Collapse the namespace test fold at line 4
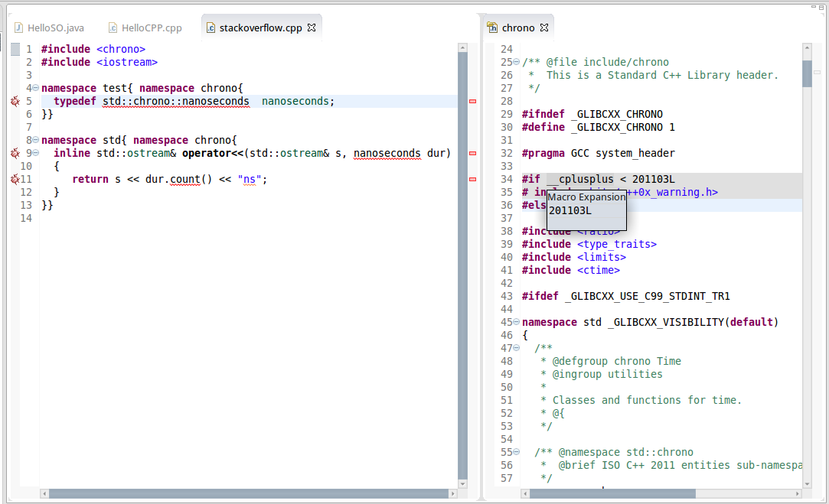The height and width of the screenshot is (504, 829). [35, 88]
